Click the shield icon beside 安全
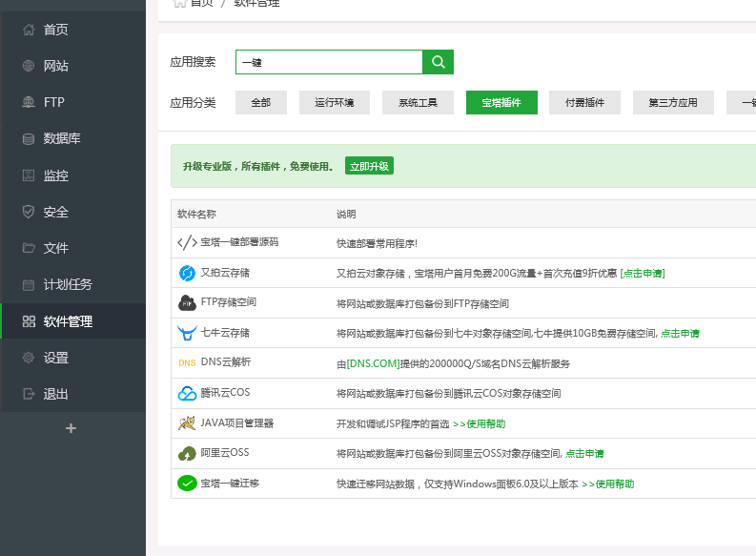 [x=29, y=212]
